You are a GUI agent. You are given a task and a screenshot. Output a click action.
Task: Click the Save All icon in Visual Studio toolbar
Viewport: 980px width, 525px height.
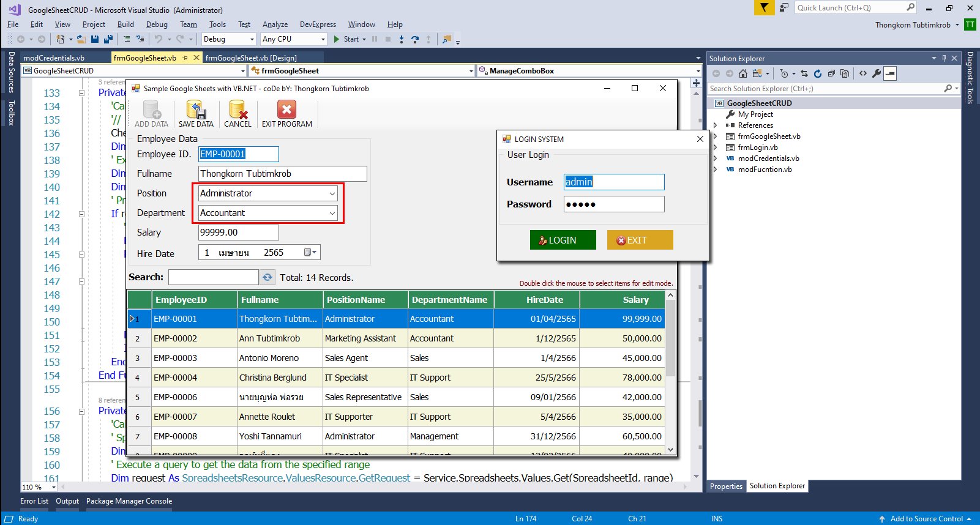(108, 39)
